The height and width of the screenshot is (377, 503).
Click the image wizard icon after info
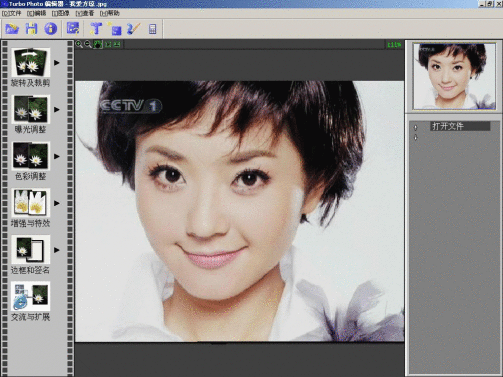click(73, 29)
